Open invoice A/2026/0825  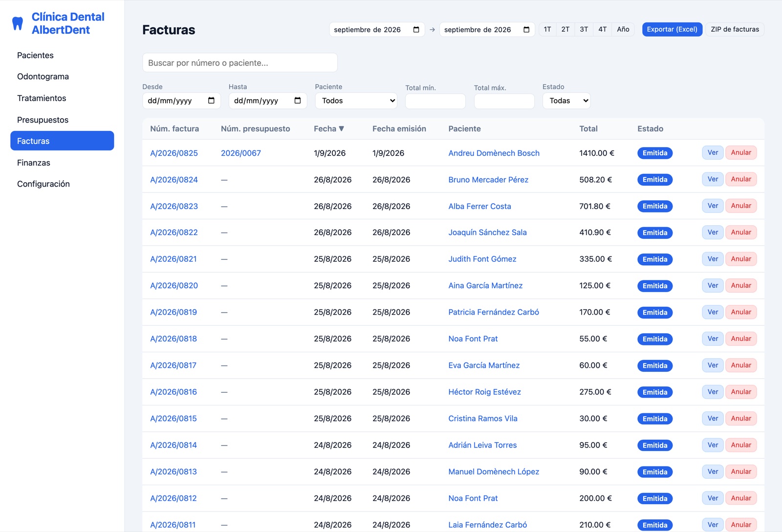click(x=174, y=153)
